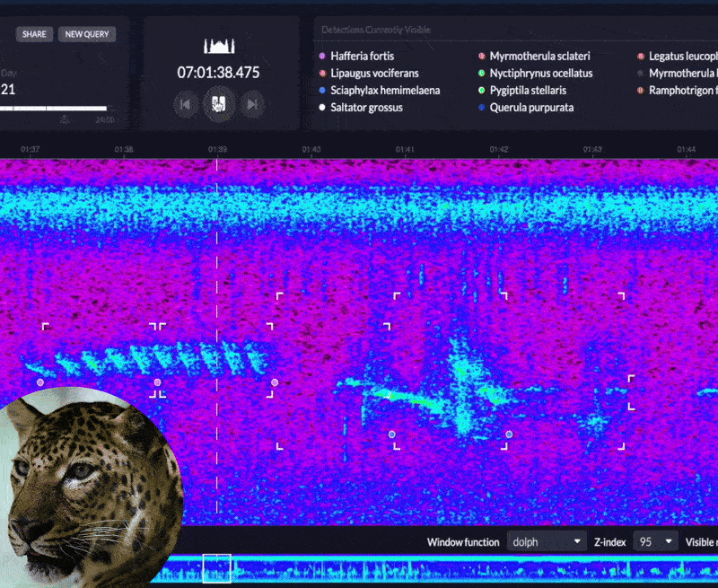
Task: Open the Z-index 95 dropdown
Action: (655, 541)
